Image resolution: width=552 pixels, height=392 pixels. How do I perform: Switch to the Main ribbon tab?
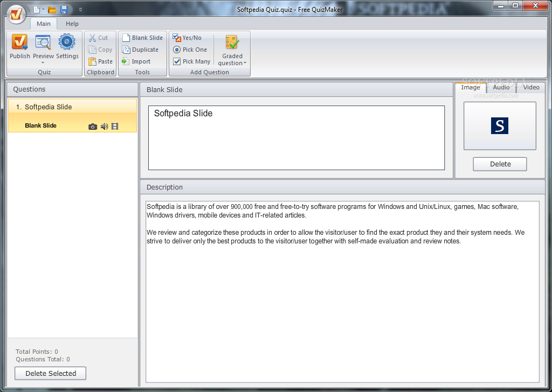(44, 24)
